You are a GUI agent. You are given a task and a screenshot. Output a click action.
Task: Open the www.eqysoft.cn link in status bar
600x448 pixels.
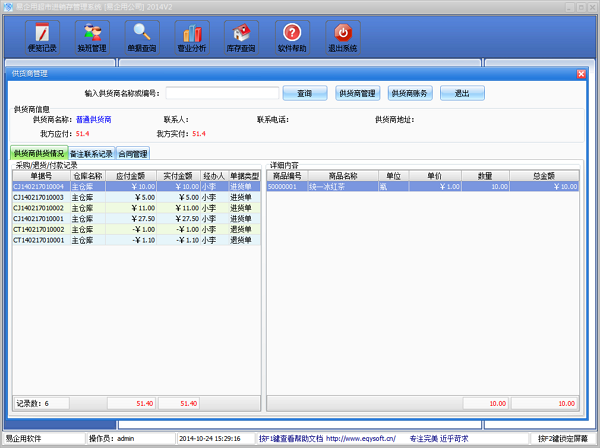point(361,438)
